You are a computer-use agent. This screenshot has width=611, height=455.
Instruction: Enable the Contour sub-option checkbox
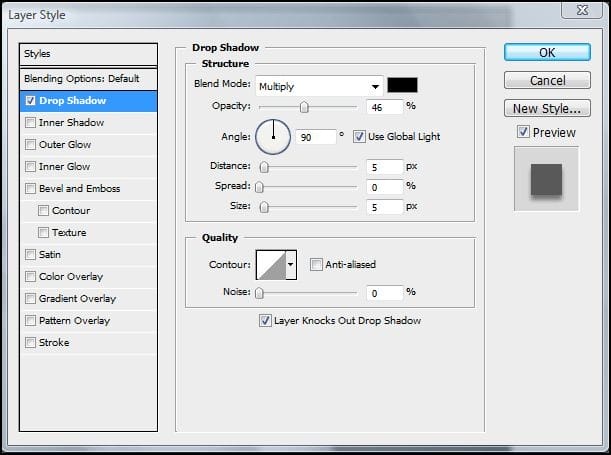[x=43, y=211]
